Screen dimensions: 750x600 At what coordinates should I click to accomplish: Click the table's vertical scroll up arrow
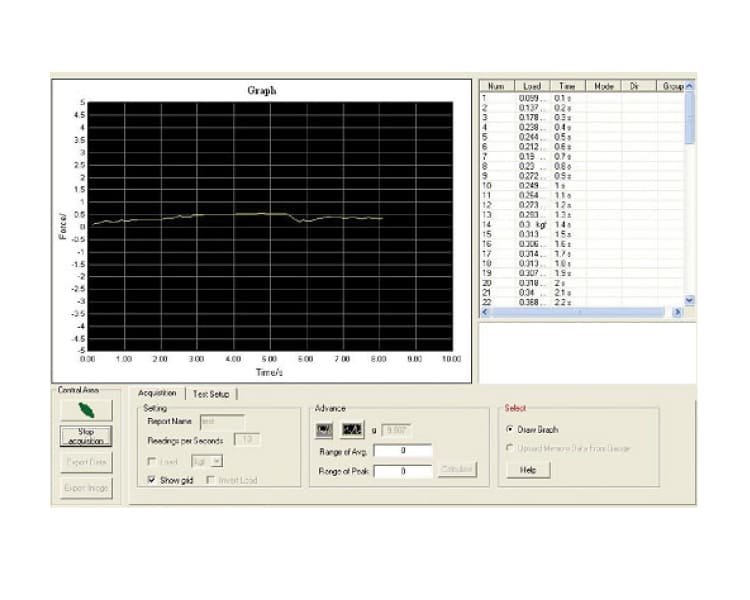point(689,87)
